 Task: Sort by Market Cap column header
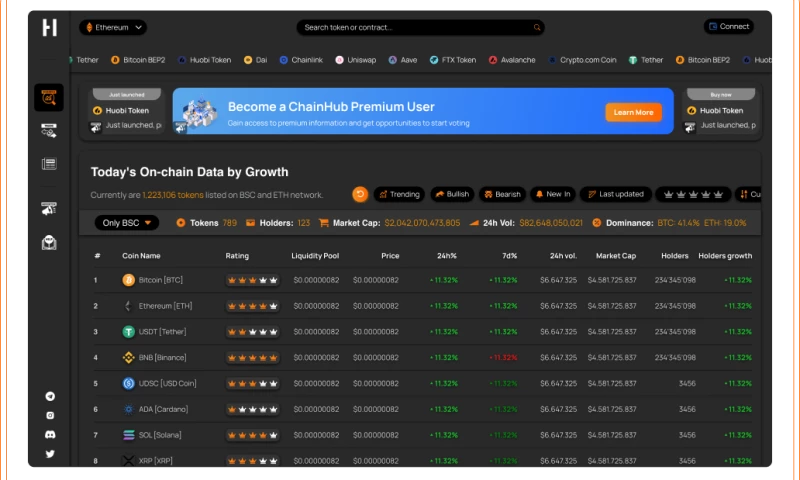pos(616,256)
